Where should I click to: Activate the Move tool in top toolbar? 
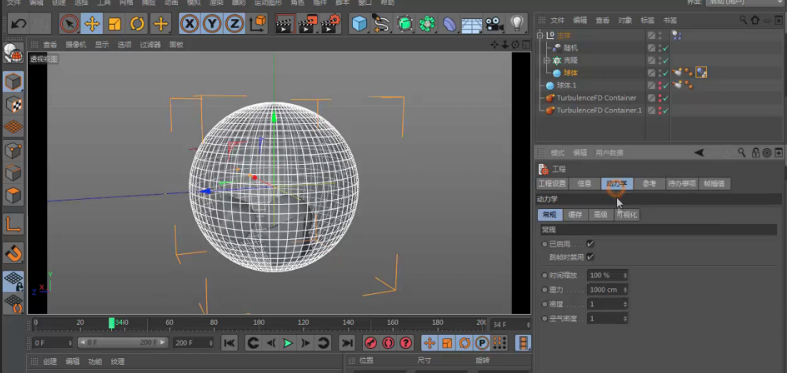tap(92, 24)
